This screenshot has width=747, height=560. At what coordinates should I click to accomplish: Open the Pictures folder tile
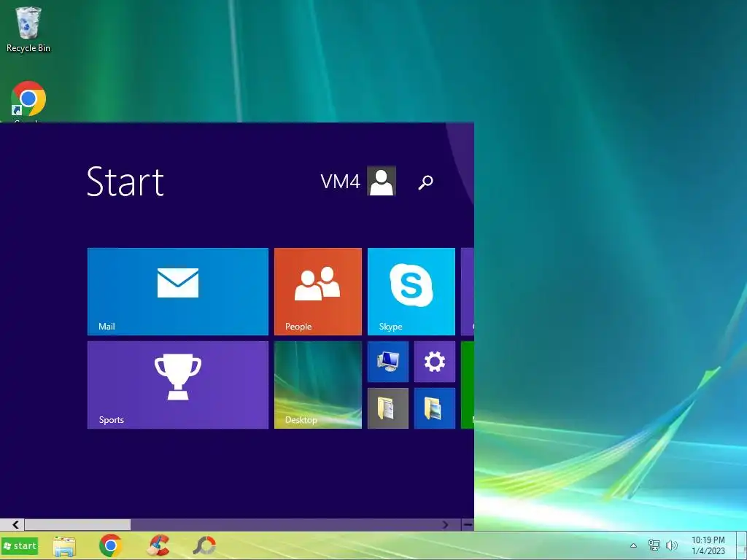pos(435,408)
